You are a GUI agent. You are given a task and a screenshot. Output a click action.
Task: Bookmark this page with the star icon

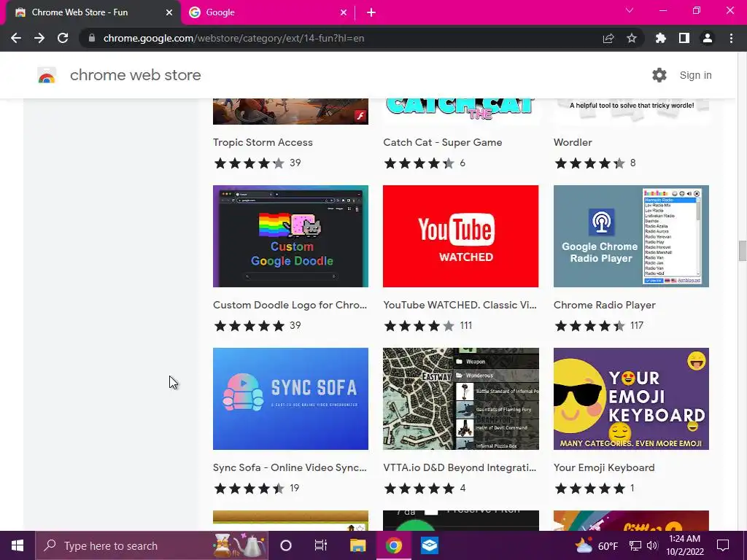[x=632, y=38]
